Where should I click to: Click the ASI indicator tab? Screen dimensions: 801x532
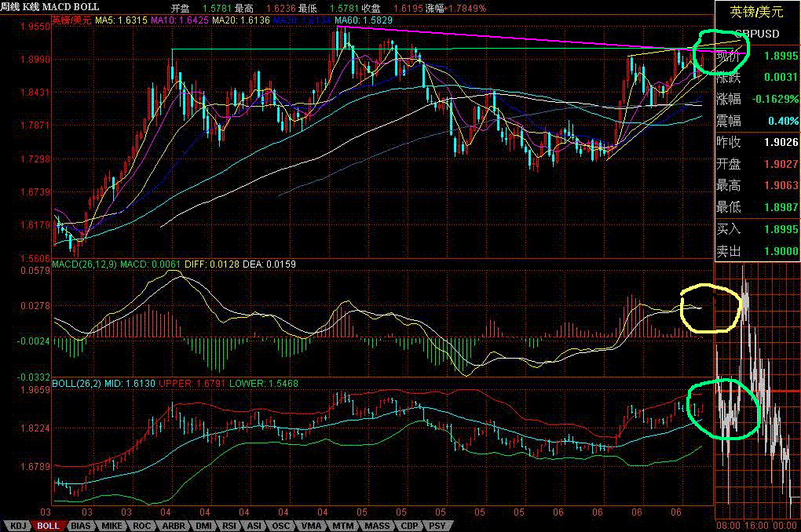point(256,525)
